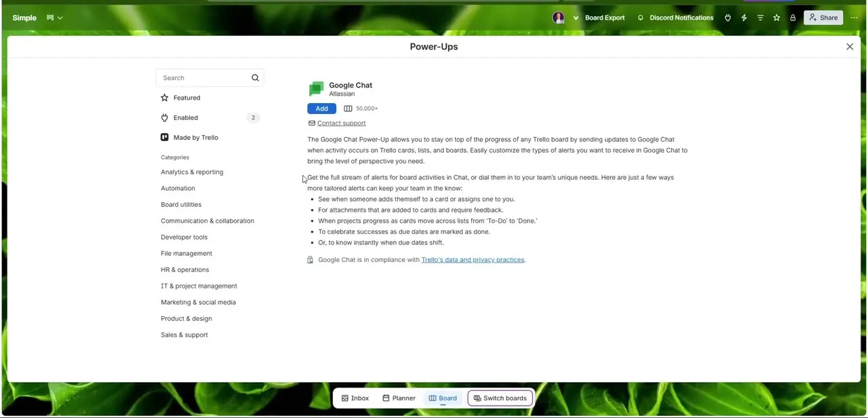This screenshot has width=868, height=418.
Task: Click the filter cards icon in header
Action: 760,18
